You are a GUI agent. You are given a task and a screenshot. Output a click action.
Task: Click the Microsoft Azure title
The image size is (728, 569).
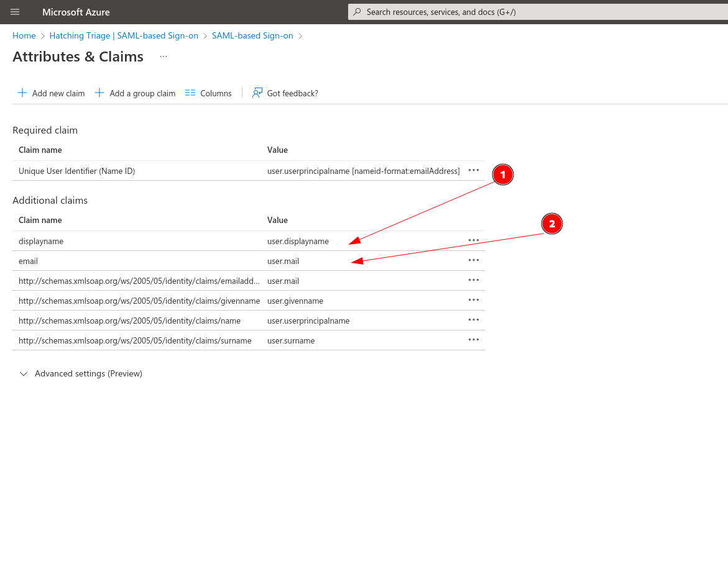tap(76, 12)
